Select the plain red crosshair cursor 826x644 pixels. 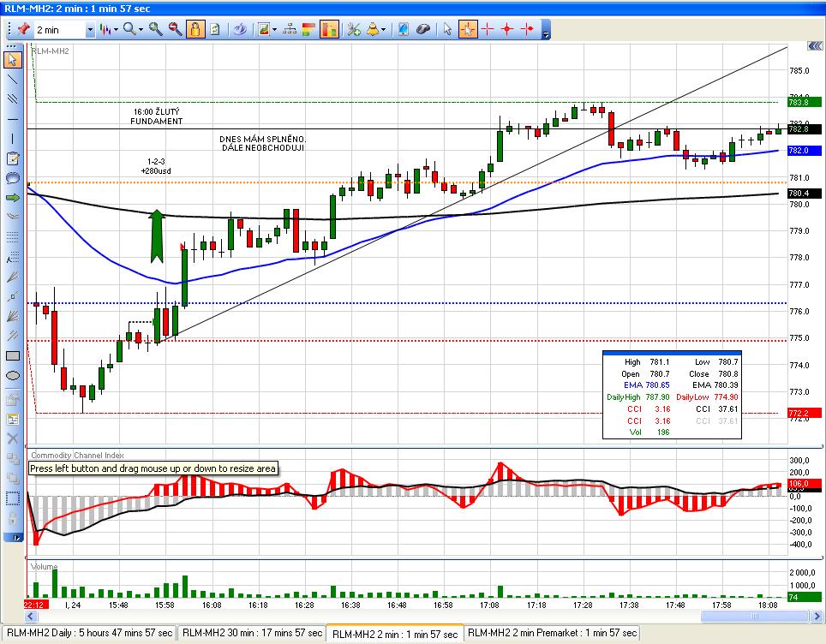pos(488,29)
